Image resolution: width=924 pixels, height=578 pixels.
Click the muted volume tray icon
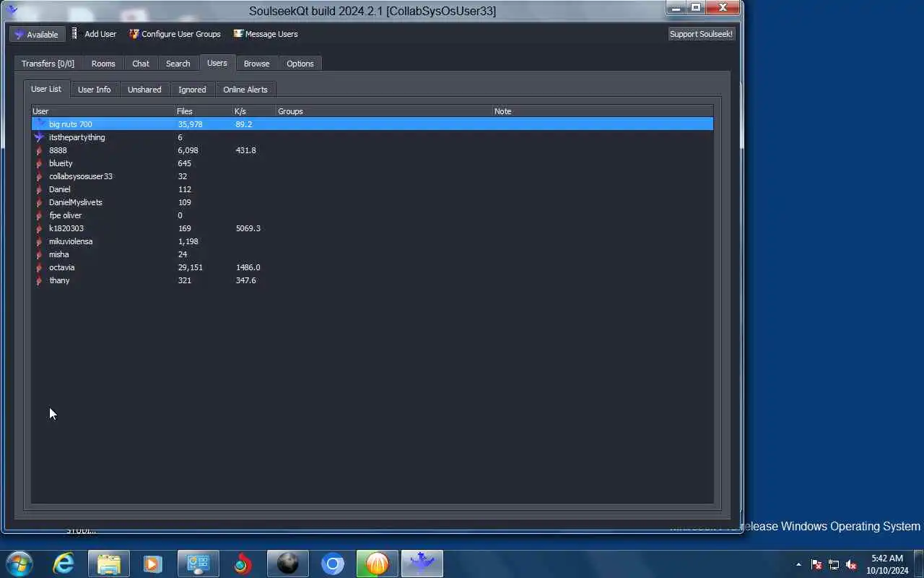click(851, 564)
